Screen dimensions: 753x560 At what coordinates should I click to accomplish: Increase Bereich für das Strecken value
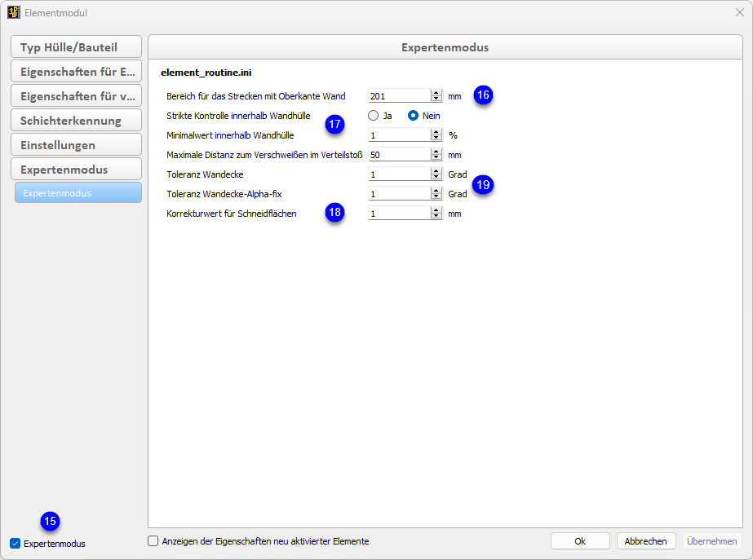pyautogui.click(x=436, y=93)
